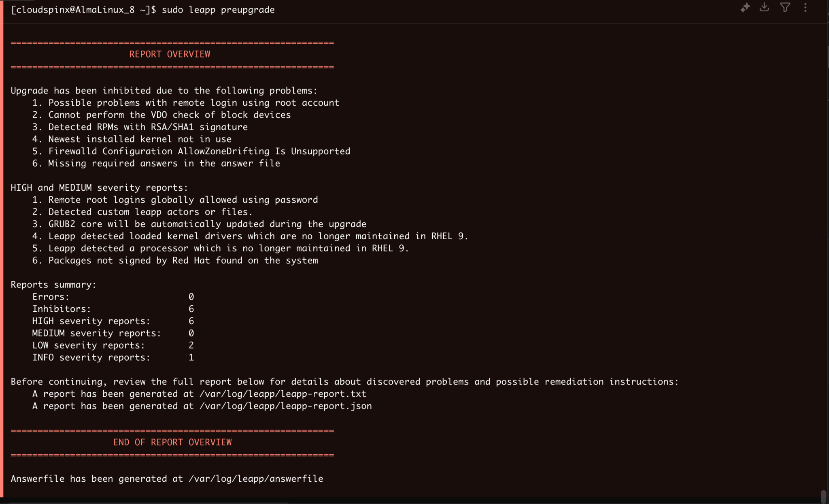Click the END OF REPORT OVERVIEW heading
This screenshot has height=504, width=829.
pyautogui.click(x=172, y=442)
